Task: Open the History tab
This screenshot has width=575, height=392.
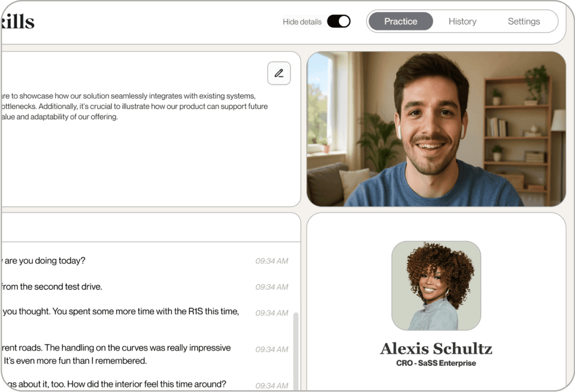Action: click(462, 21)
